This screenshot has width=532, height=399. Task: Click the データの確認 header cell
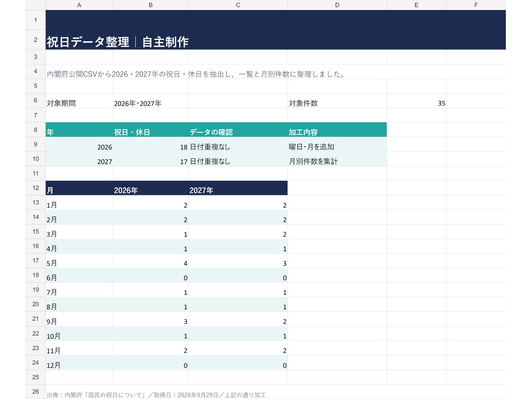coord(238,130)
